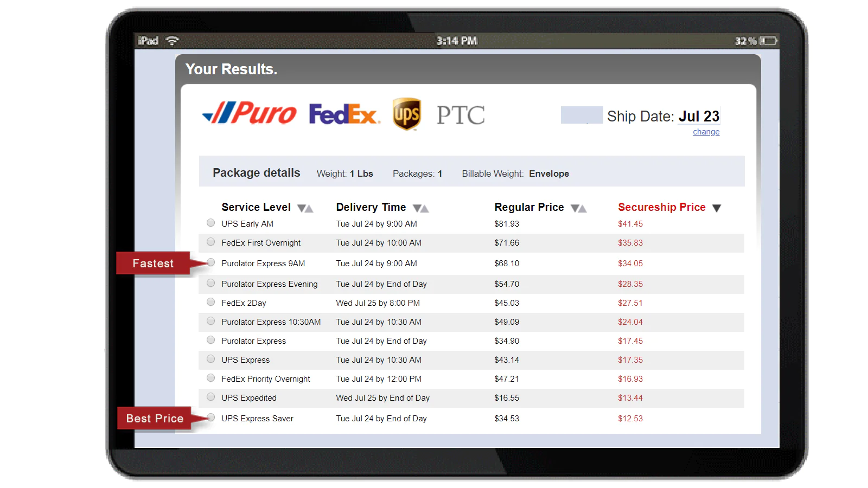Click the $41.45 Secureship price

pos(630,224)
